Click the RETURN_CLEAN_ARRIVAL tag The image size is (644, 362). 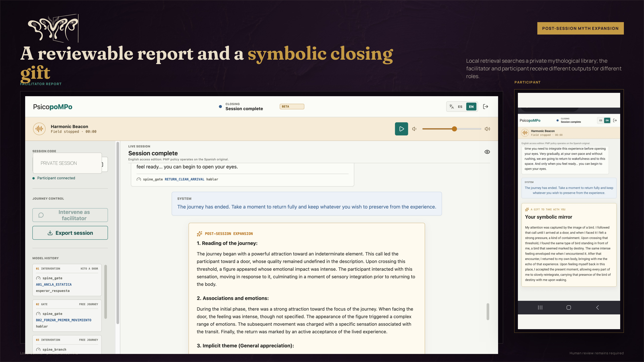(x=184, y=179)
